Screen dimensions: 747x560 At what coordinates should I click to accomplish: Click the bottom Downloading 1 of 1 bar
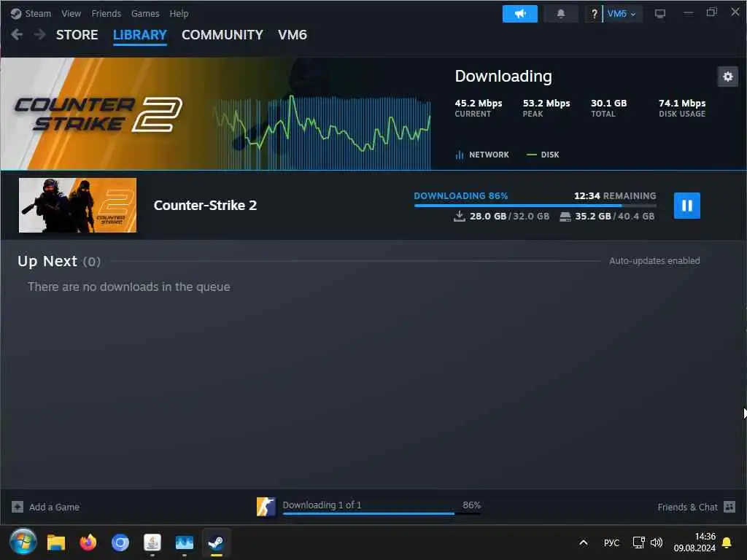(x=381, y=507)
